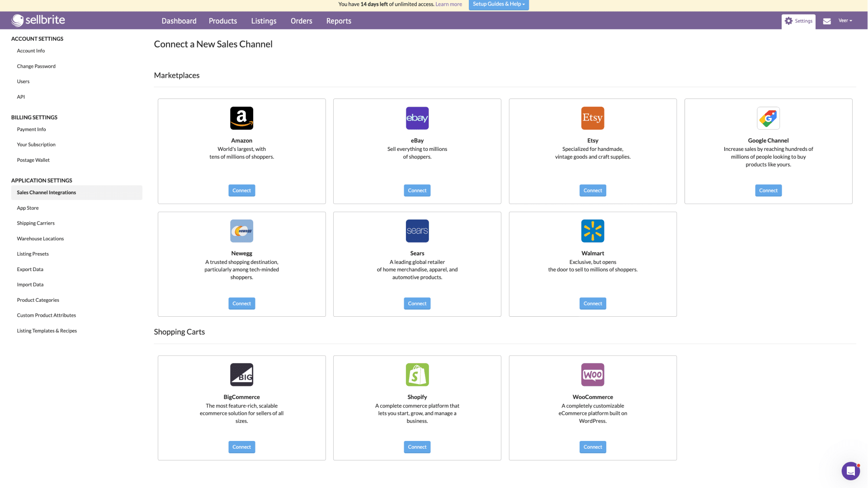Open Product Categories settings
Viewport: 868px width, 488px height.
tap(38, 300)
